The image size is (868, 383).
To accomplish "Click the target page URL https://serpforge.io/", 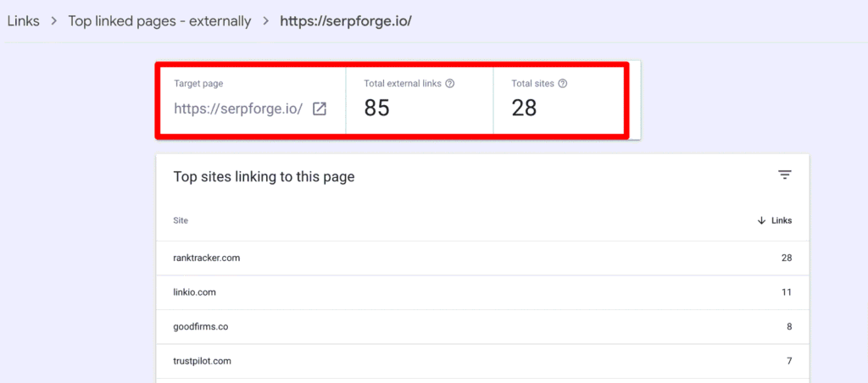I will 238,109.
